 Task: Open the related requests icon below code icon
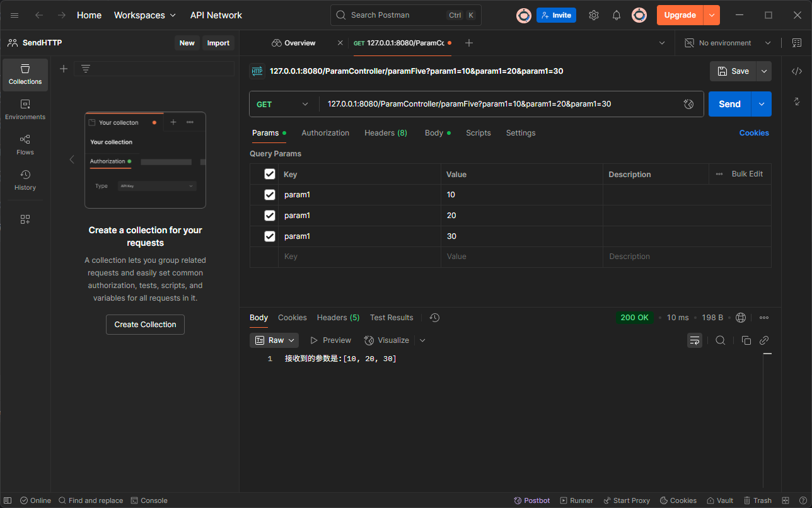click(x=797, y=101)
